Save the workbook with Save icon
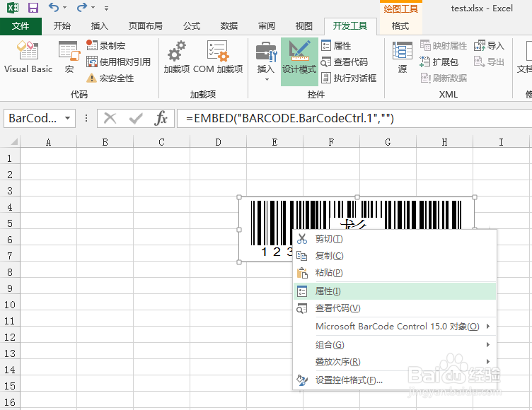Image resolution: width=532 pixels, height=410 pixels. click(x=33, y=8)
